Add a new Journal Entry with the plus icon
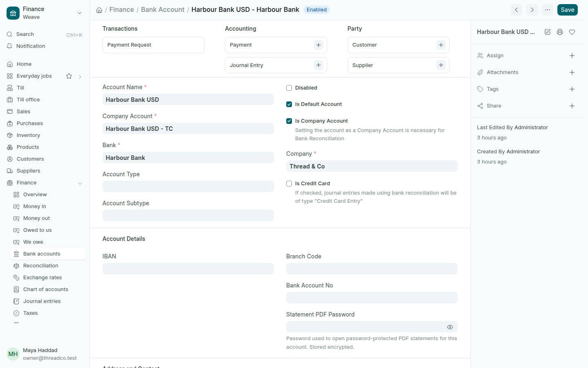 [318, 65]
